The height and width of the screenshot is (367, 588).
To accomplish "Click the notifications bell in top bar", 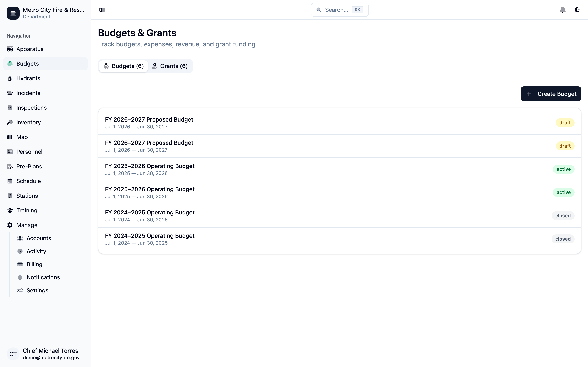I will click(x=562, y=10).
